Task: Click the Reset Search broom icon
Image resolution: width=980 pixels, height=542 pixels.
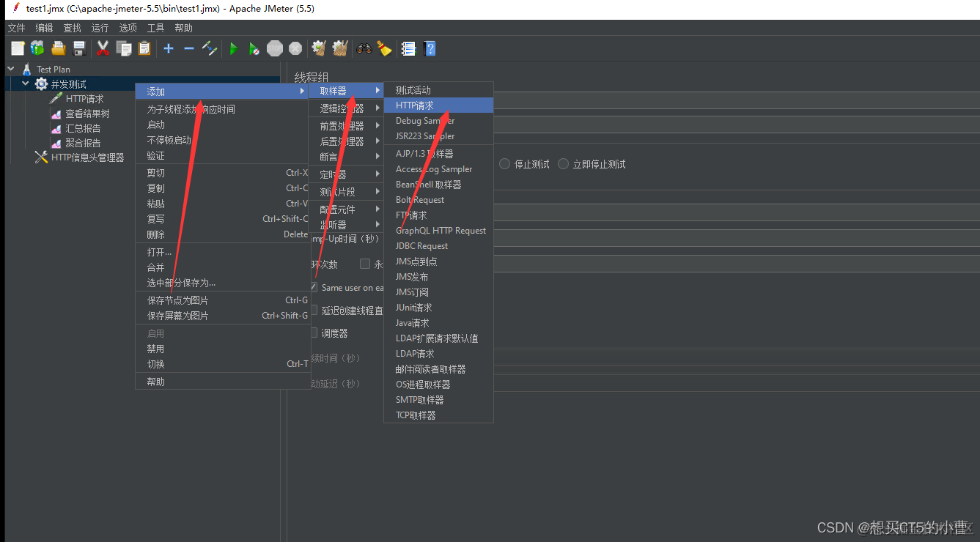Action: pos(384,48)
